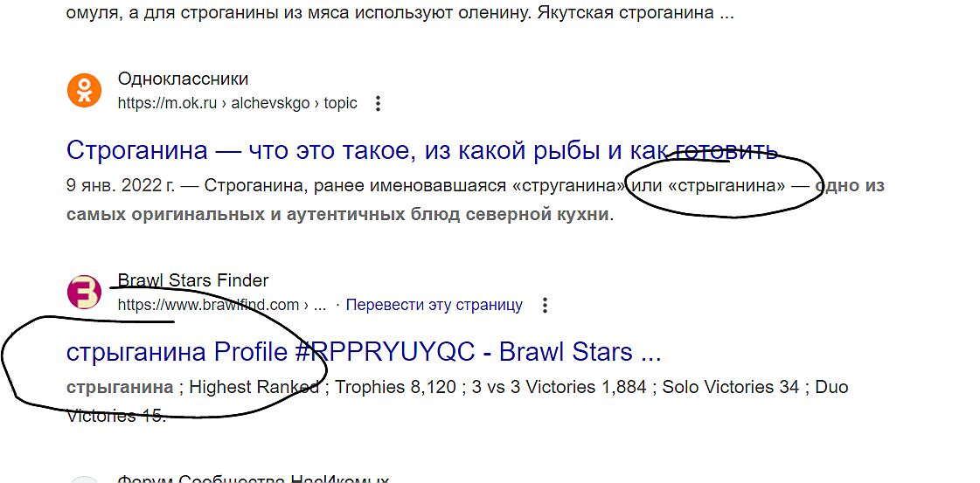The height and width of the screenshot is (483, 980).
Task: Click the Brawl Stars Finder favicon
Action: 84,293
